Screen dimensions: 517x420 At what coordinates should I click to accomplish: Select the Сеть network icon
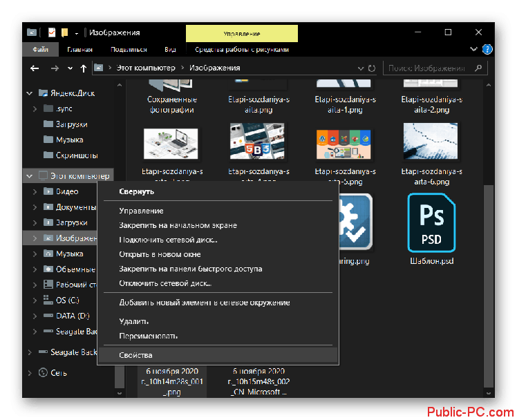point(43,372)
